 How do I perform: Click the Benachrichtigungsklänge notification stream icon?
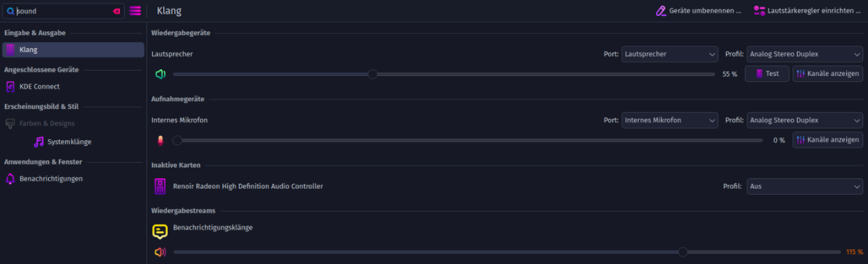(x=160, y=231)
